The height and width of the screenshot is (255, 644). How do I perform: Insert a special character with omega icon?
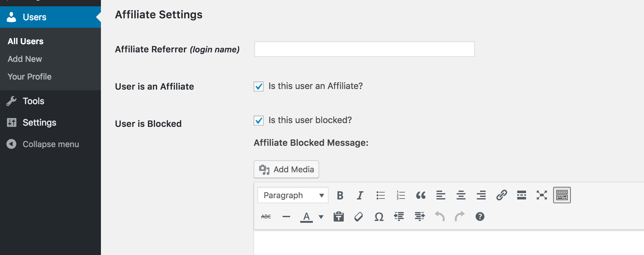point(379,217)
